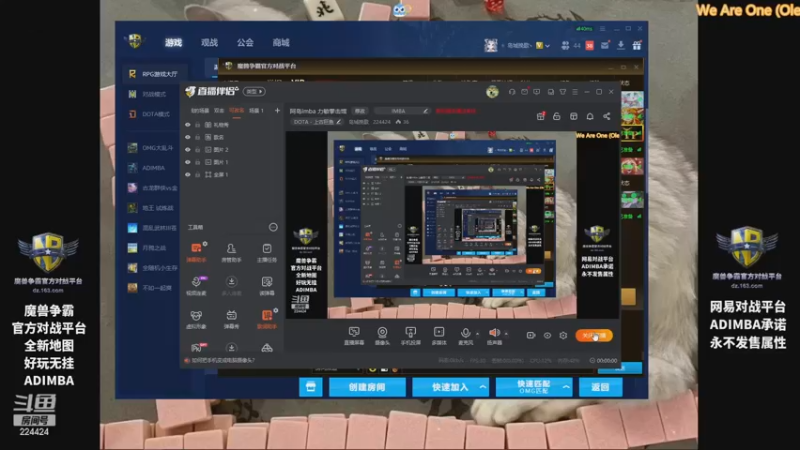Open the 弹幕助手 tool in the toolbox
The height and width of the screenshot is (450, 800).
[196, 252]
